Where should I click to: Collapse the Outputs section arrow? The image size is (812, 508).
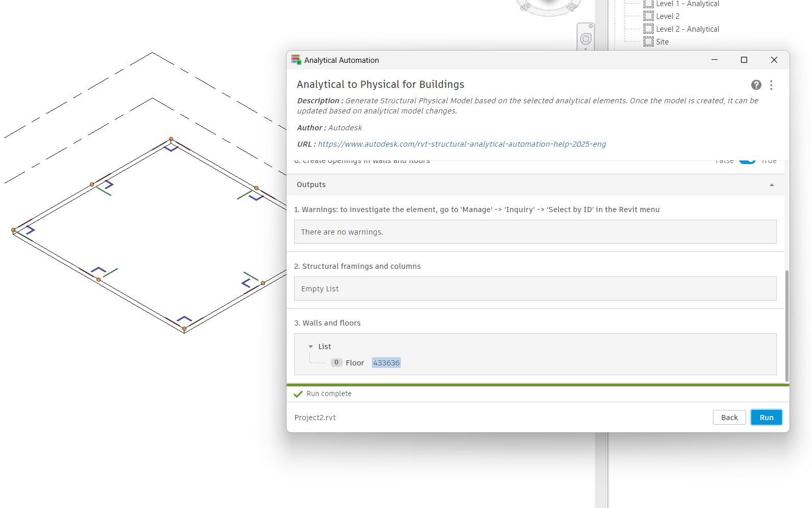point(772,184)
